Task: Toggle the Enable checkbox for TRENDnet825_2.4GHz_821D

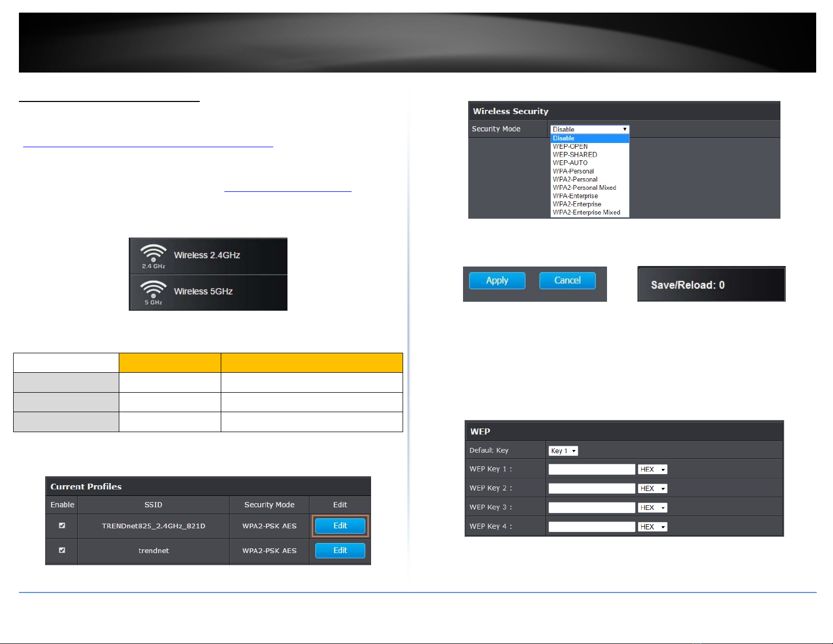Action: pyautogui.click(x=62, y=526)
